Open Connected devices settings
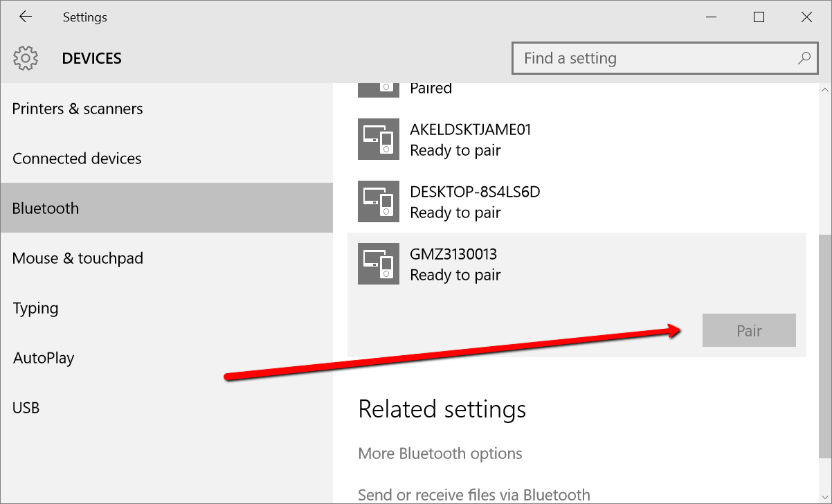 point(76,159)
